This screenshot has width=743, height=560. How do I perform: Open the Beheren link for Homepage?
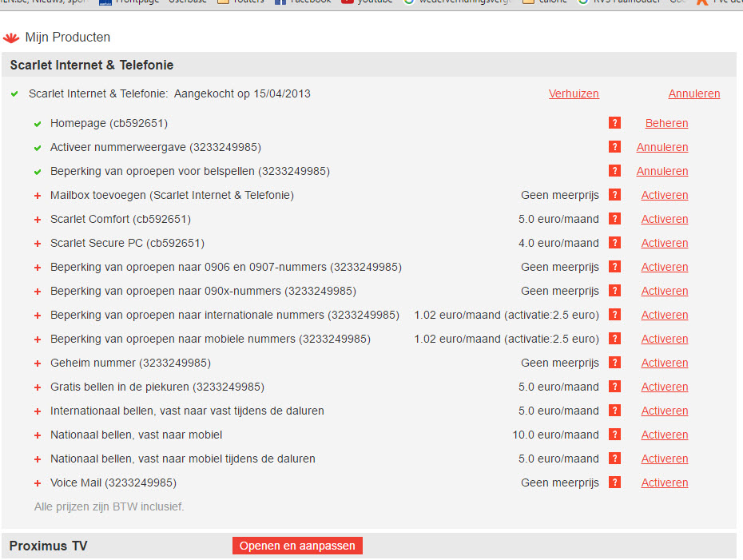666,123
